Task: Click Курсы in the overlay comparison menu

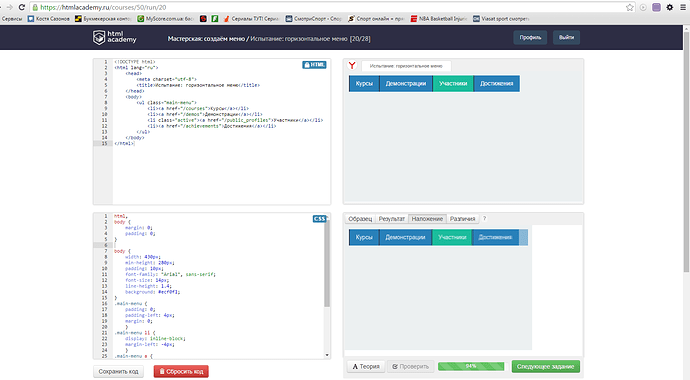Action: tap(364, 237)
